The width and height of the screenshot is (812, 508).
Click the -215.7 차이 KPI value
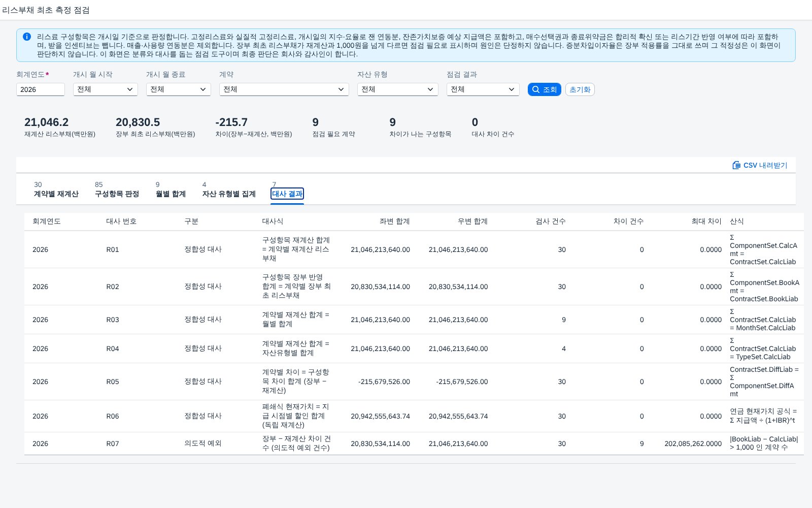point(231,122)
